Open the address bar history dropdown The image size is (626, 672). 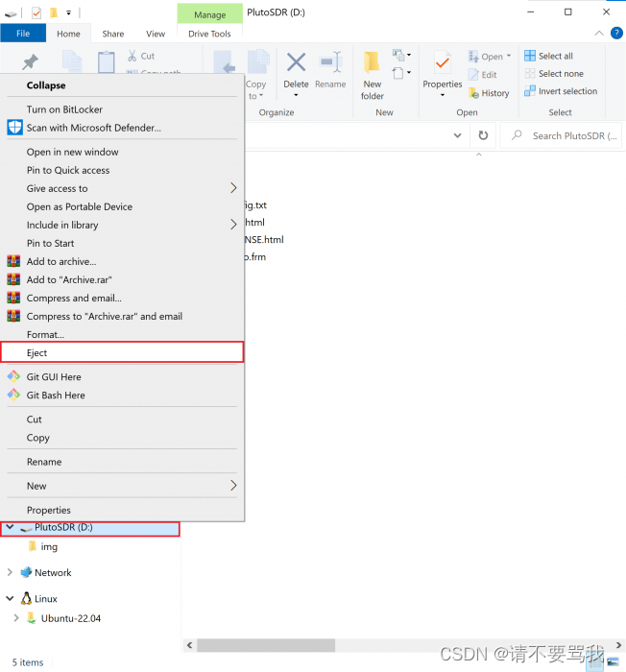(457, 135)
